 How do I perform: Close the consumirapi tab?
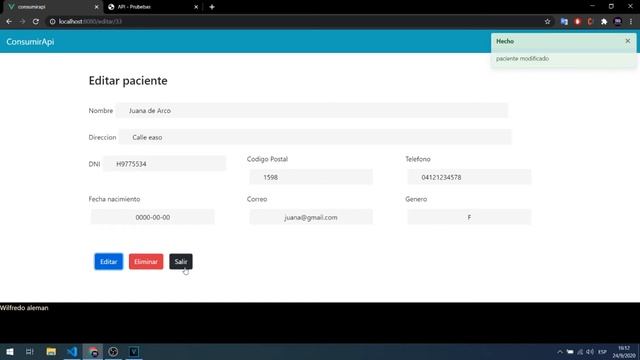[x=96, y=7]
